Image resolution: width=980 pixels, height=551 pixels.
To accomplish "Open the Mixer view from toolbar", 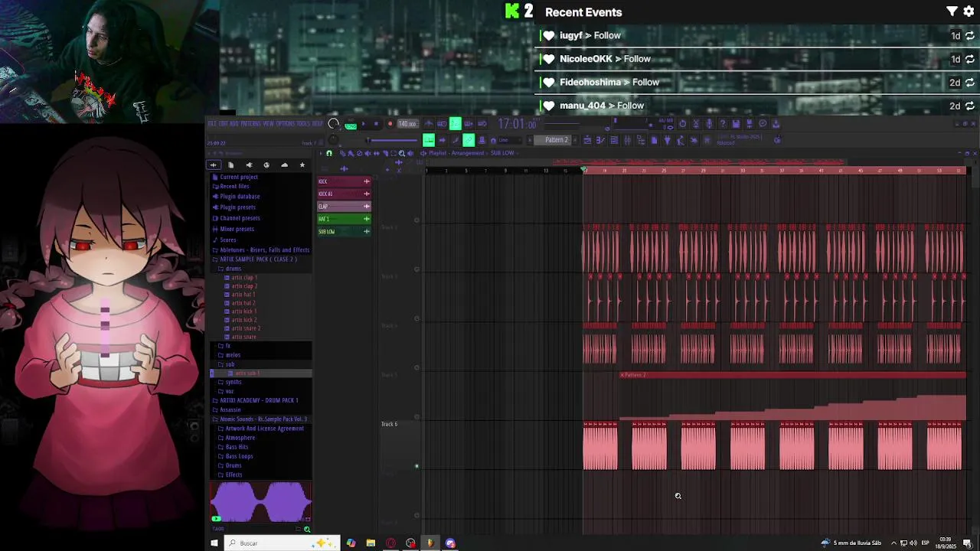I will [x=628, y=140].
